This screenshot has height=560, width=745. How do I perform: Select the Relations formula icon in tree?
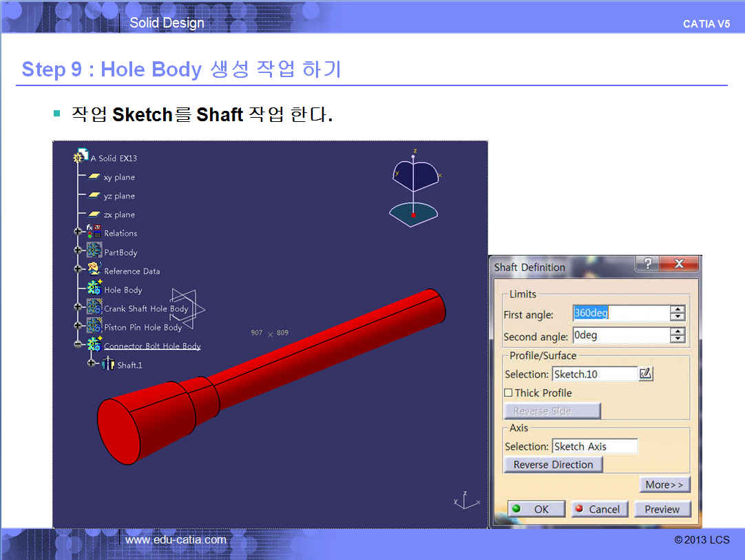94,233
